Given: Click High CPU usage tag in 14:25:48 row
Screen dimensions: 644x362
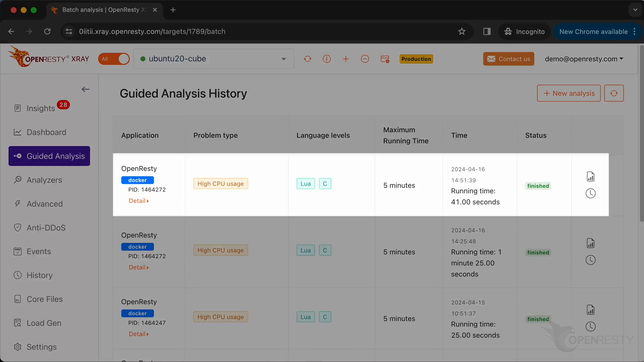Looking at the screenshot, I should coord(221,250).
